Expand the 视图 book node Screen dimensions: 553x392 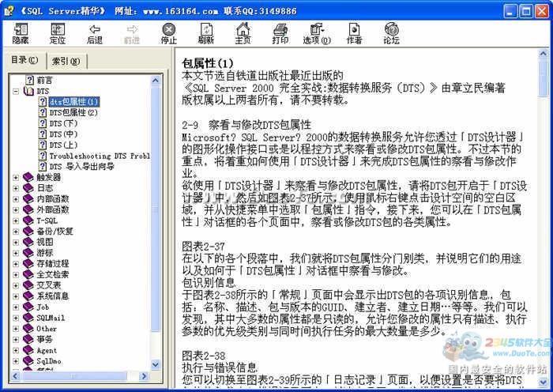[x=16, y=243]
